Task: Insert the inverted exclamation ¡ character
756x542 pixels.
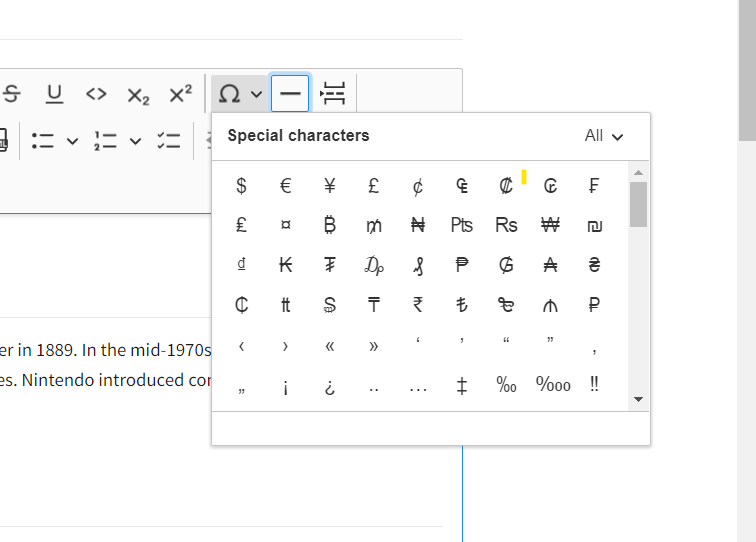Action: click(x=285, y=386)
